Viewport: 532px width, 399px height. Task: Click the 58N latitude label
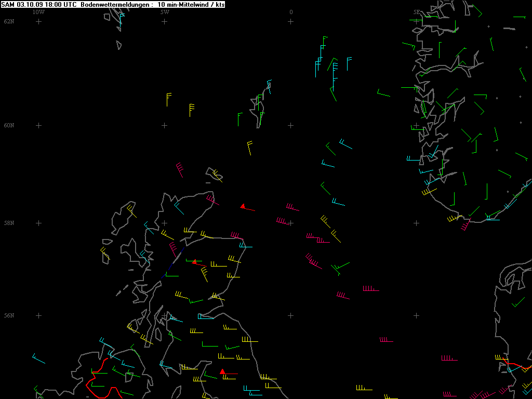[x=9, y=223]
